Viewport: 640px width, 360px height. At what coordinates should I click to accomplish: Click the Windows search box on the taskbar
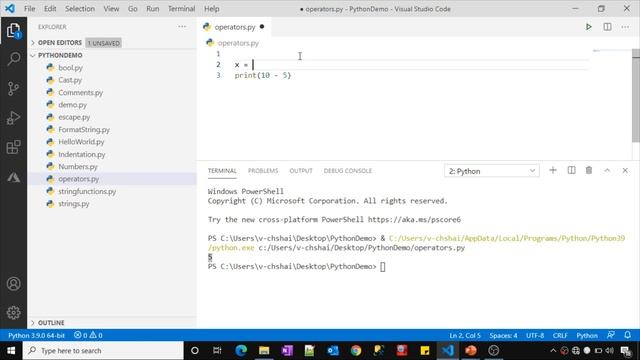103,351
